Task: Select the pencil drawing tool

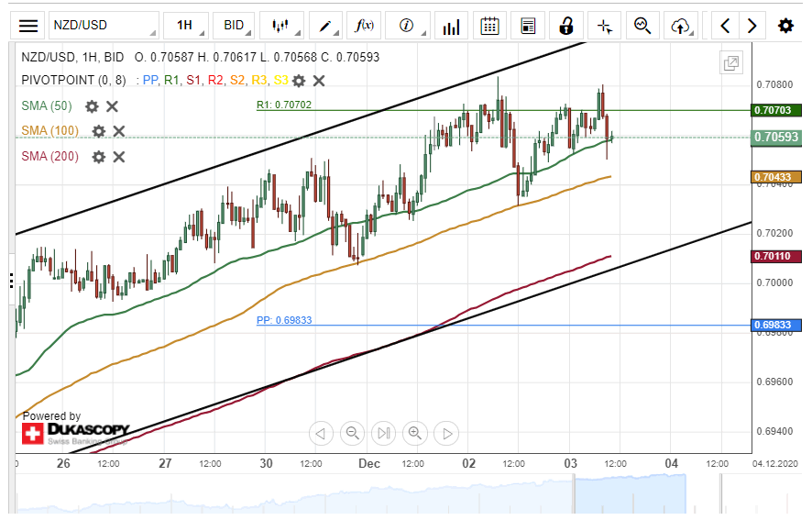Action: pos(324,26)
